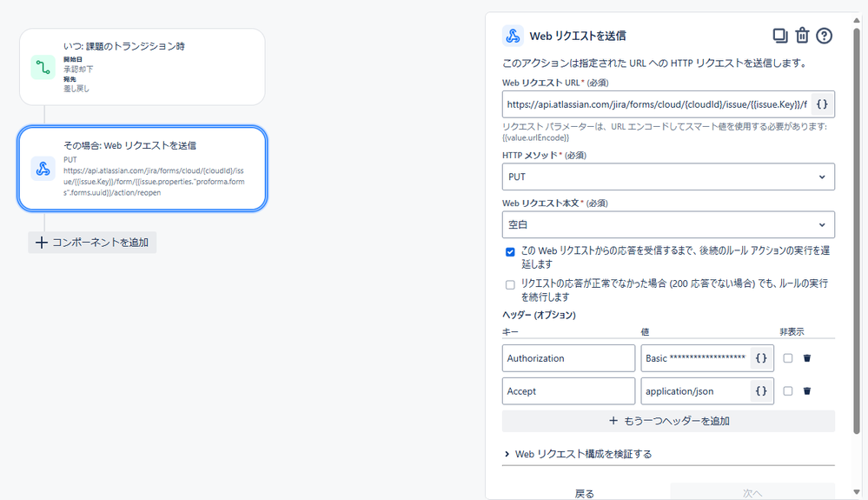
Task: Edit the Accept header key field
Action: tap(568, 391)
